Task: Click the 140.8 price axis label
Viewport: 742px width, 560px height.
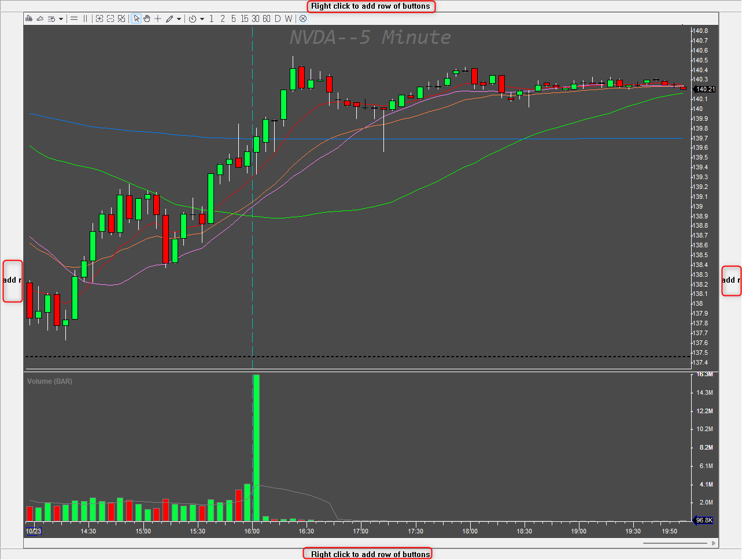Action: 700,31
